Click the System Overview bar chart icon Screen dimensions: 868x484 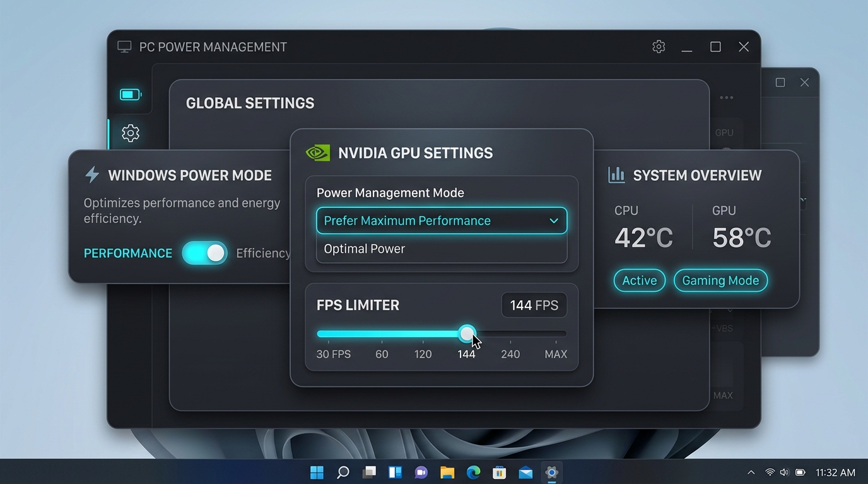[616, 175]
